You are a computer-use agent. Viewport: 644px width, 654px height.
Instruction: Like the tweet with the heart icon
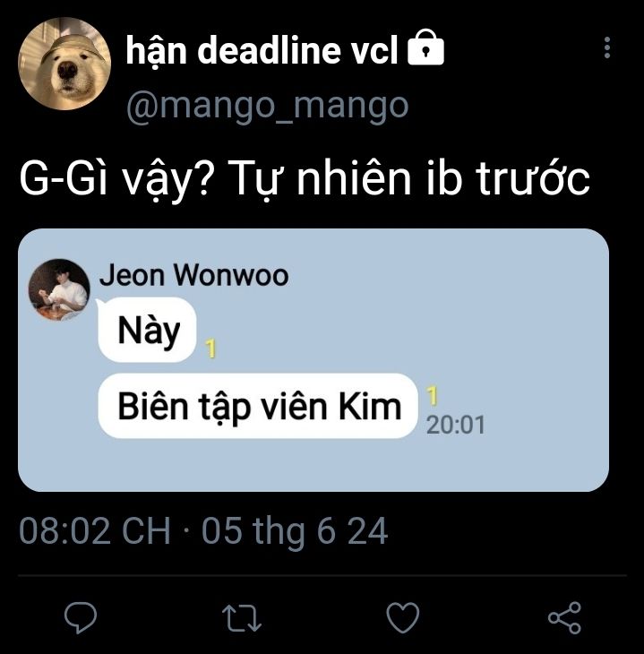[403, 617]
